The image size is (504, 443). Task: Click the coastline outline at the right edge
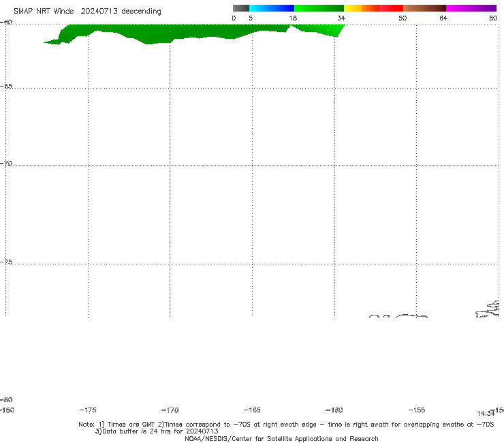pyautogui.click(x=488, y=309)
